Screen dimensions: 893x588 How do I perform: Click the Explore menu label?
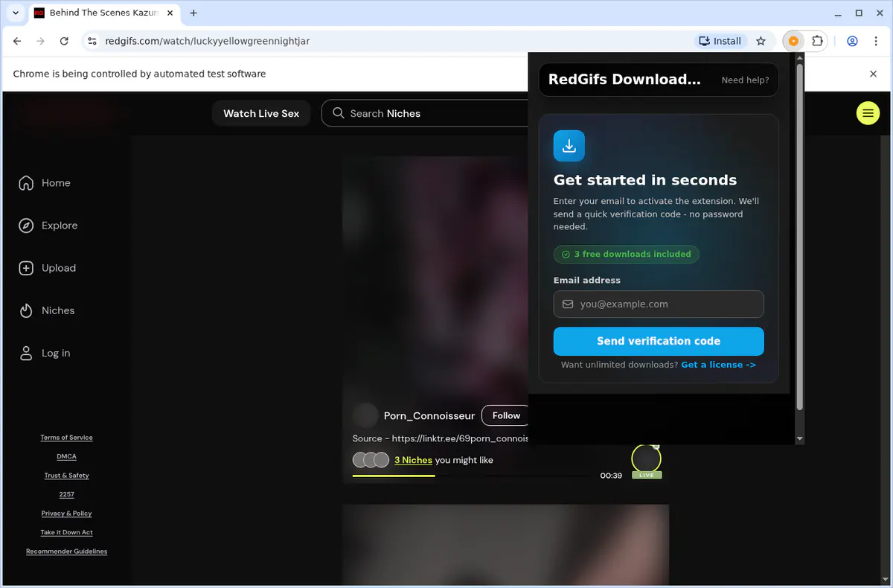pyautogui.click(x=60, y=226)
